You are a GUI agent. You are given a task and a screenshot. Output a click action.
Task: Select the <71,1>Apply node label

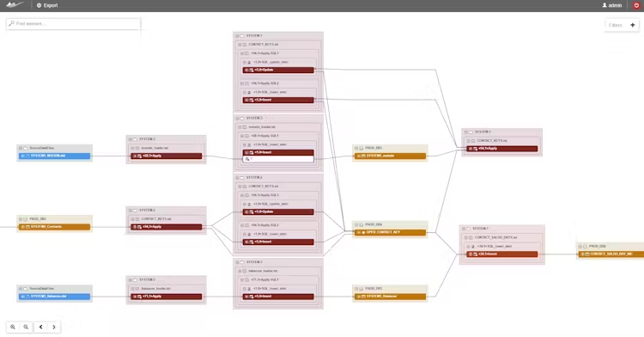[152, 297]
